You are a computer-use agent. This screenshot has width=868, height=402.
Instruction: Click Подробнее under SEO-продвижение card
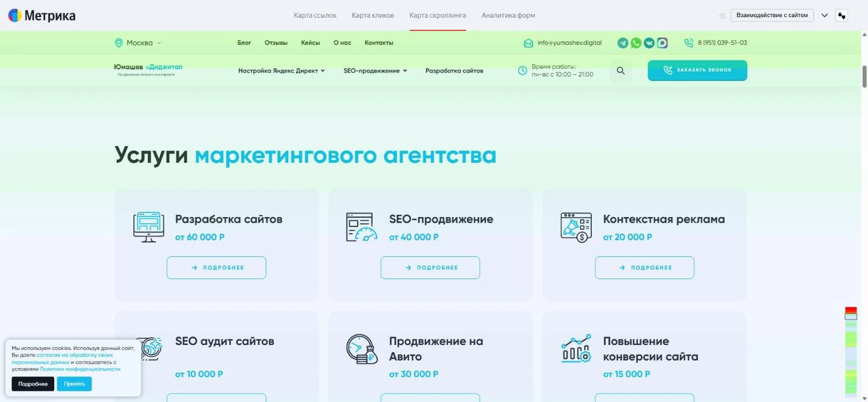point(430,267)
